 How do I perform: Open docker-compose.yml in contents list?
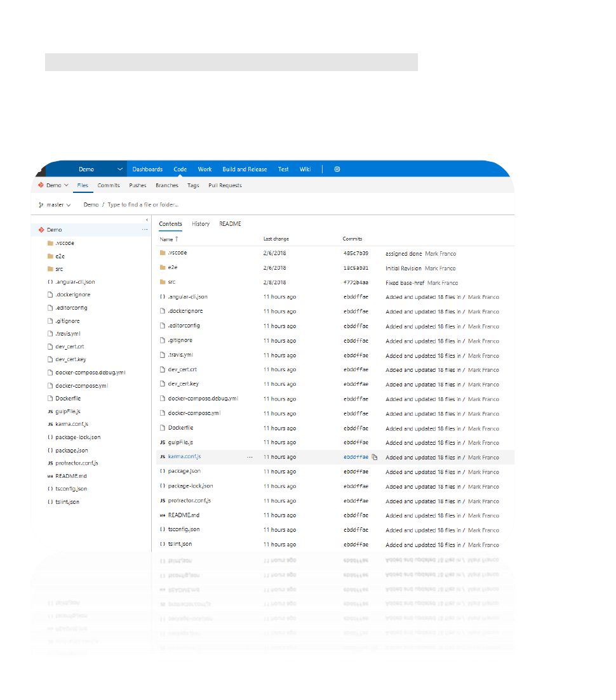click(194, 413)
